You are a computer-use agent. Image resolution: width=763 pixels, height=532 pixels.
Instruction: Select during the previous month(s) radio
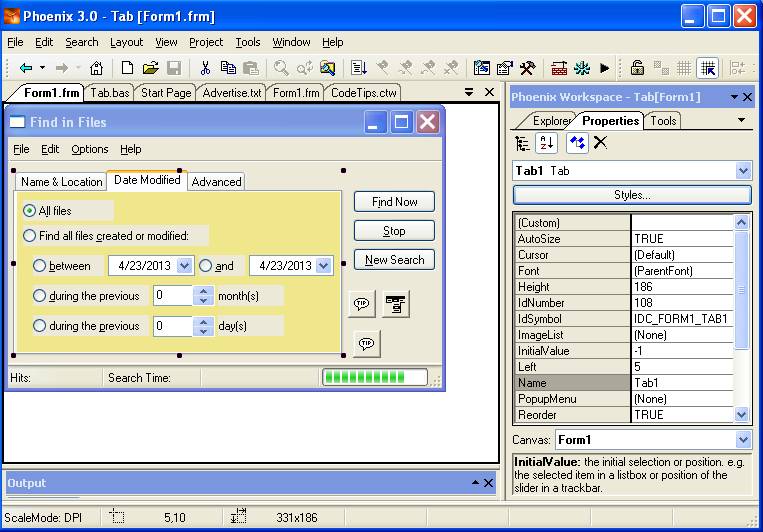(x=39, y=296)
